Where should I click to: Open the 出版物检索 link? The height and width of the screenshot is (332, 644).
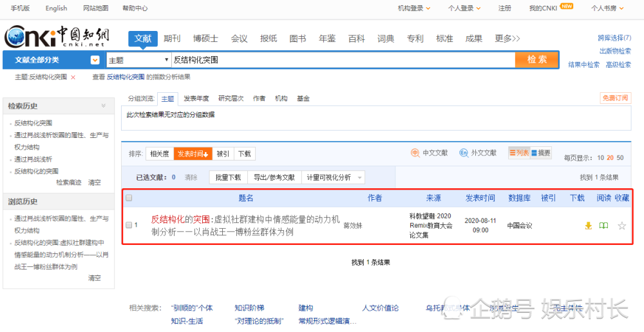(x=615, y=52)
